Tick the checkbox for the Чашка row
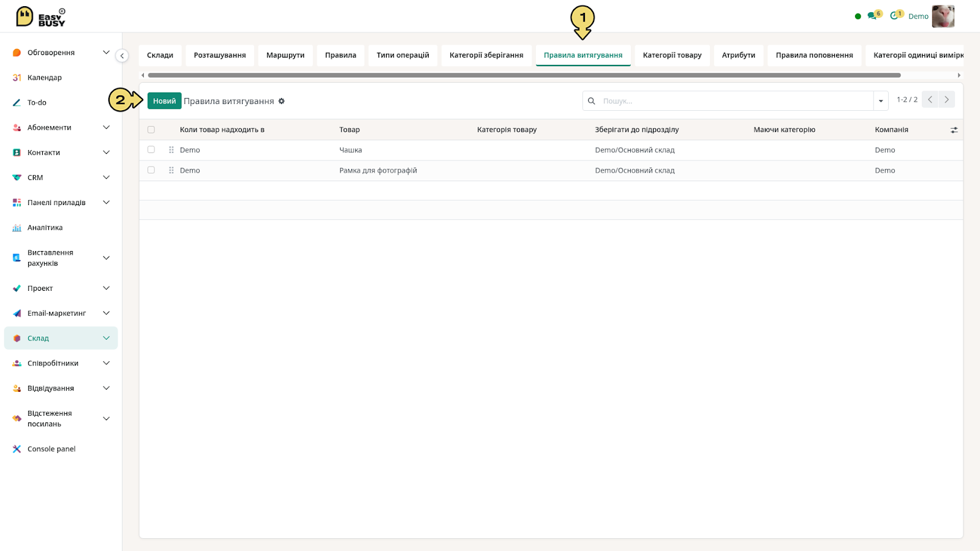The image size is (980, 551). point(151,149)
